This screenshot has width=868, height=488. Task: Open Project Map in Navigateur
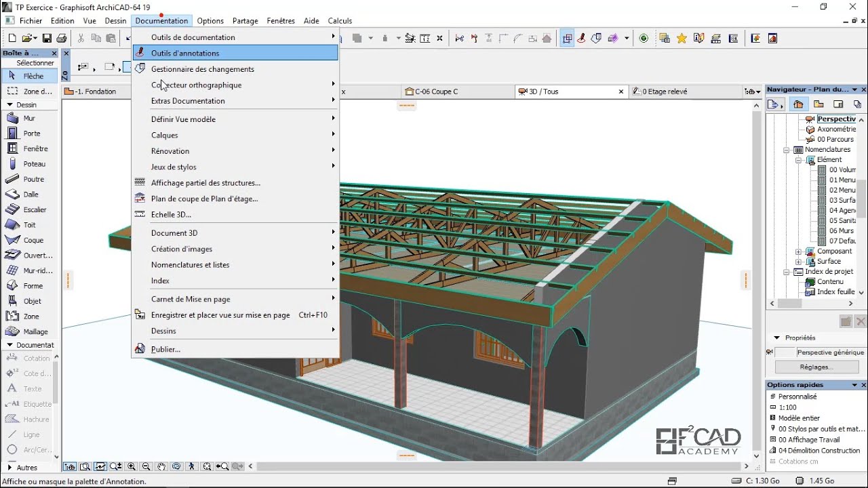pyautogui.click(x=798, y=104)
